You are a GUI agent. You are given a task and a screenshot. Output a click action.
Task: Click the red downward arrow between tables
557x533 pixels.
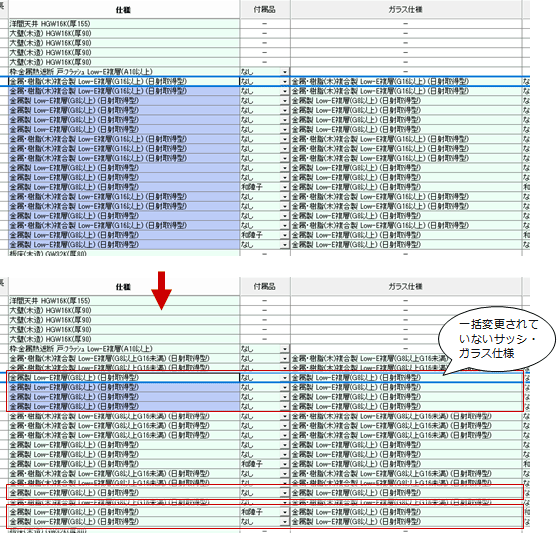[x=162, y=290]
